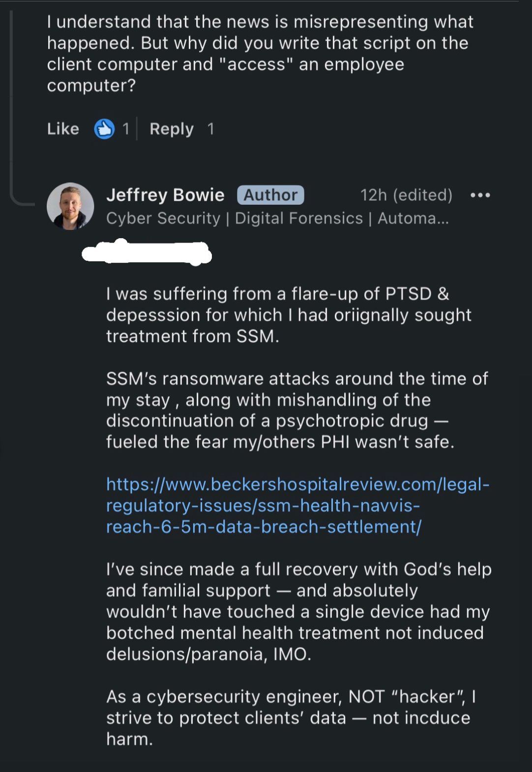
Task: Reply to the comment about the script
Action: [x=172, y=129]
